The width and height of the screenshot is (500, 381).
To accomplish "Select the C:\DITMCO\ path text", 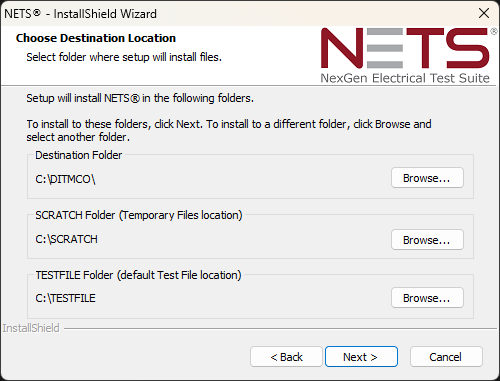I will [x=65, y=179].
